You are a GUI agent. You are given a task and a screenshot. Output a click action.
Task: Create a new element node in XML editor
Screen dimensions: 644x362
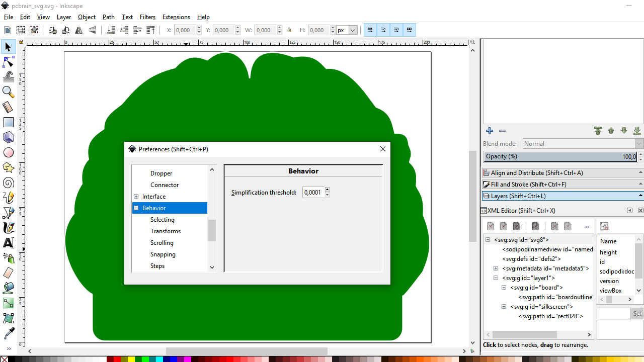[490, 226]
